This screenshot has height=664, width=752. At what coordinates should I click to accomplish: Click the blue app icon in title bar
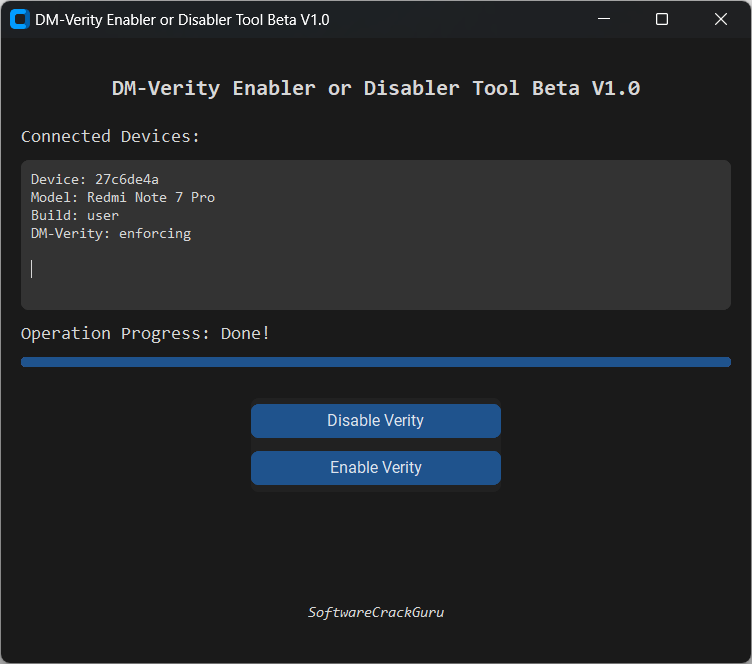pyautogui.click(x=20, y=19)
